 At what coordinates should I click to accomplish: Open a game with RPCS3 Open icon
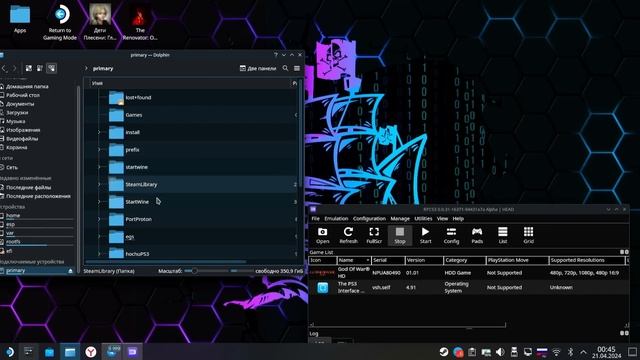[x=322, y=236]
